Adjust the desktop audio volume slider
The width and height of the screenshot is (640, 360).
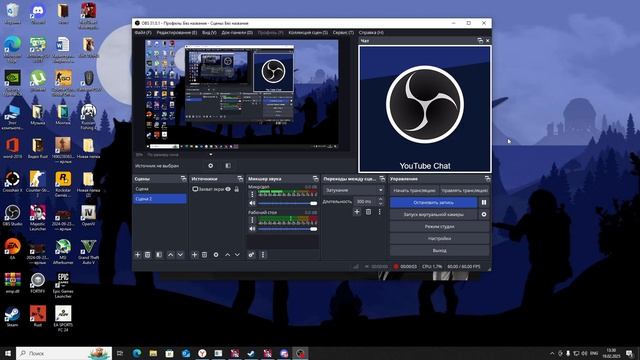pos(288,229)
